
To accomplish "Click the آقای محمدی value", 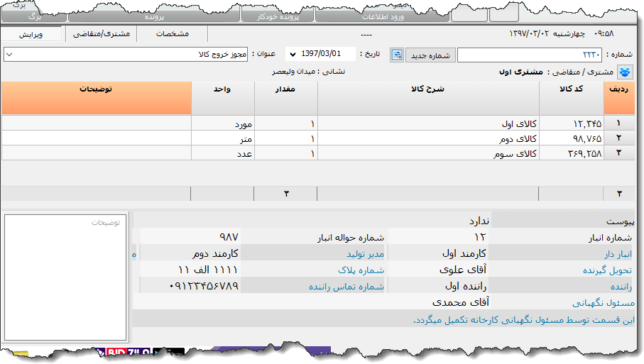I will 460,302.
